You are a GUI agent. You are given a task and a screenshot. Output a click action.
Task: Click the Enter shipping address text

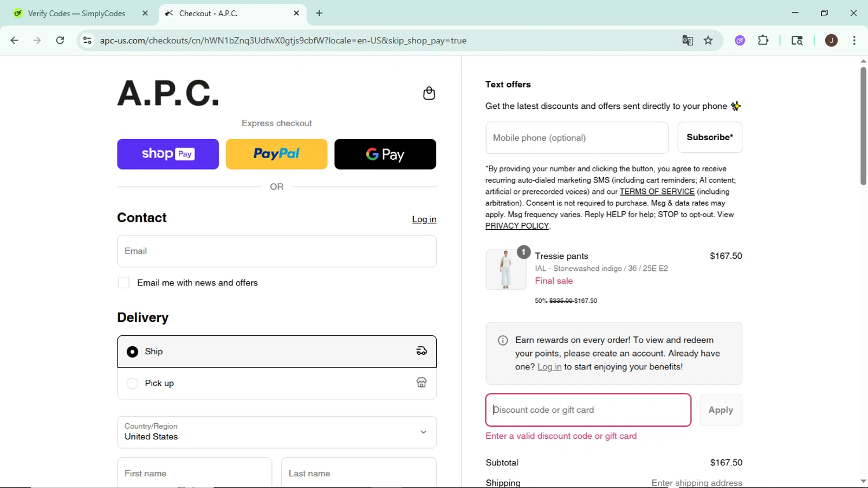click(697, 483)
